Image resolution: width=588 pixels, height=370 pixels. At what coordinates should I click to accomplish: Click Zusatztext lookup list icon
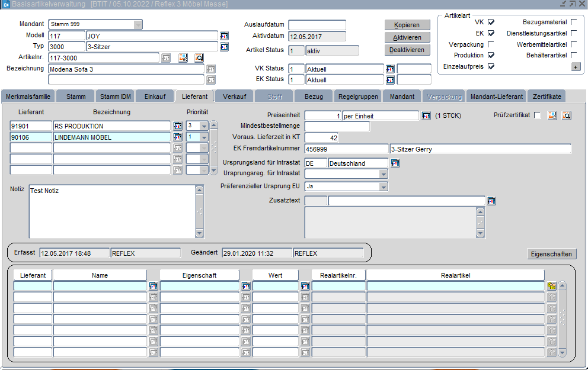pyautogui.click(x=491, y=201)
